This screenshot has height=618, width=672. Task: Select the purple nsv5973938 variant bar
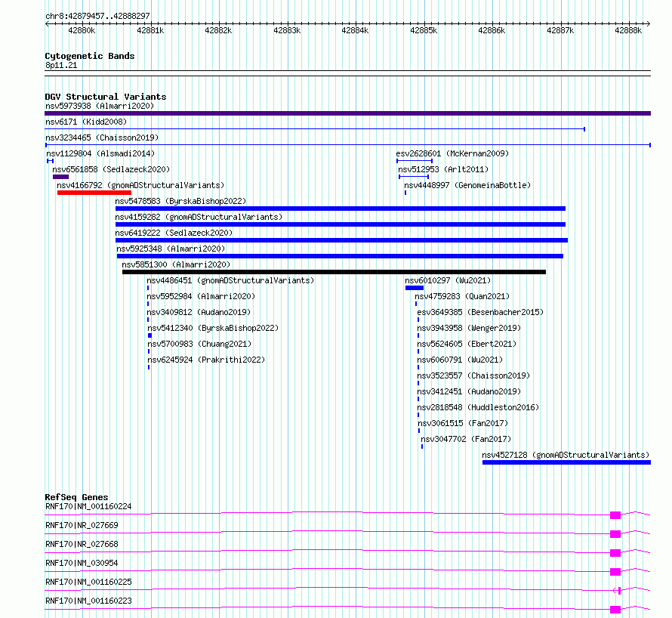point(347,113)
